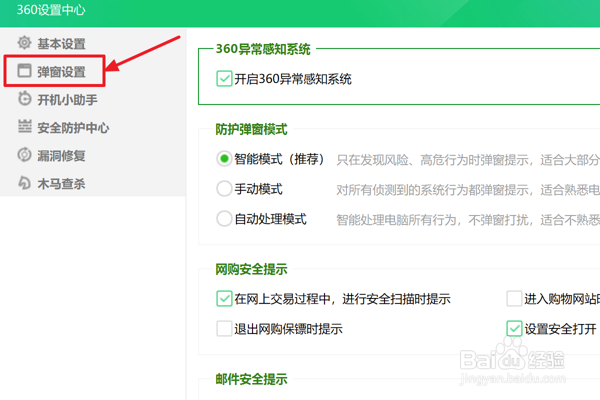The image size is (600, 400).
Task: Uncheck 设置安全打开 checkbox
Action: pos(514,328)
